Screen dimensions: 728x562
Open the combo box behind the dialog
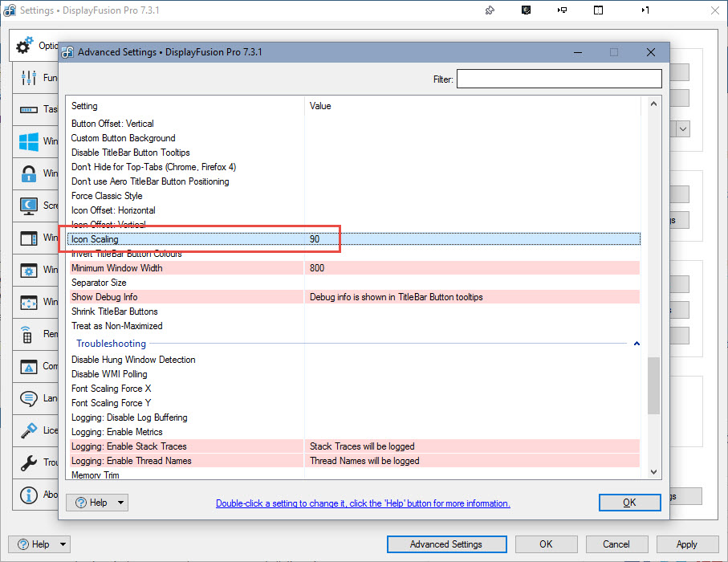pos(682,129)
